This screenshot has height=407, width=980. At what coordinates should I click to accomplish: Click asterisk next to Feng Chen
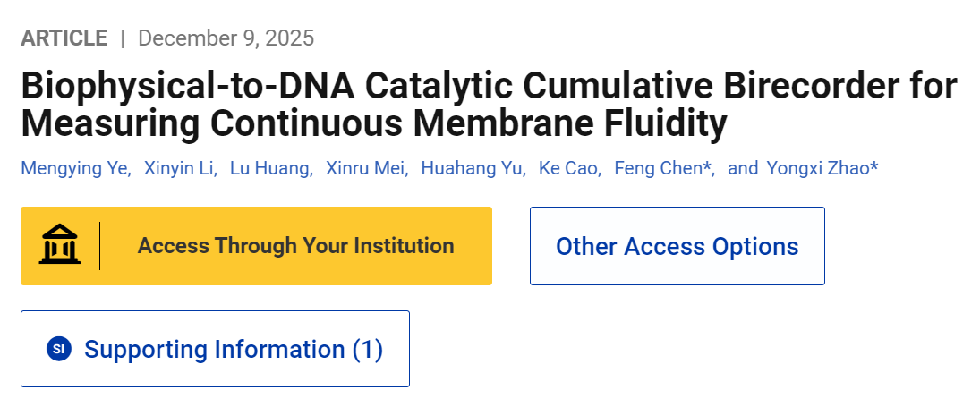click(x=709, y=167)
